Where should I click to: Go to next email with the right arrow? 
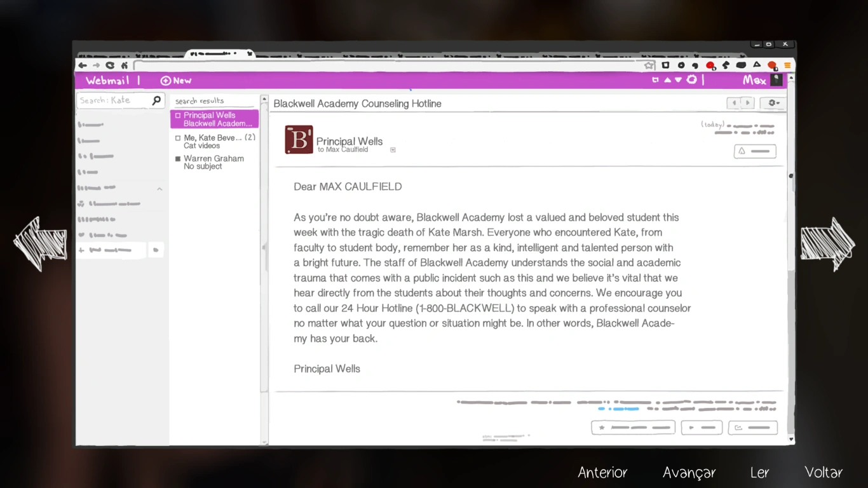747,103
